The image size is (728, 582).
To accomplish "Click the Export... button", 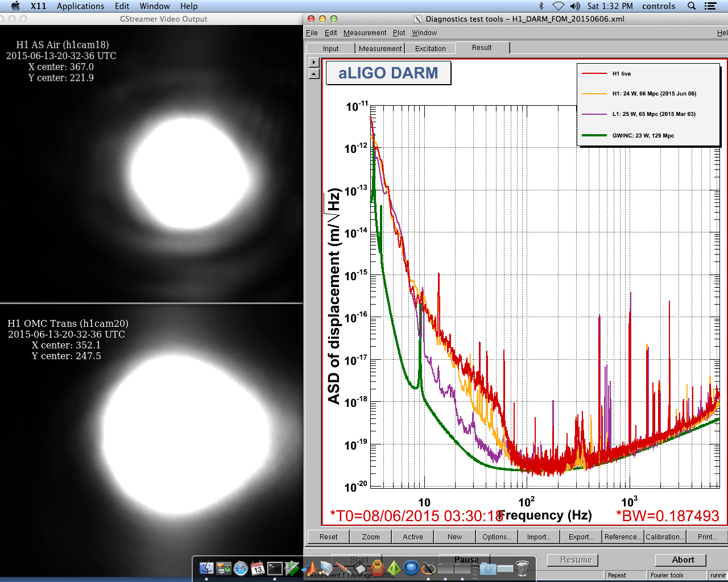I will (581, 537).
